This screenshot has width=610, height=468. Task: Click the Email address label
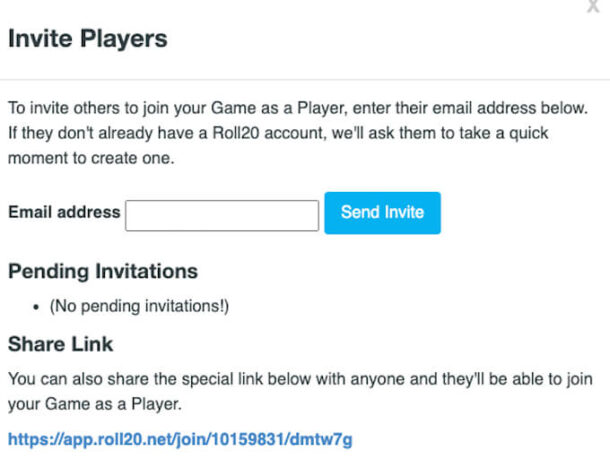[x=64, y=212]
